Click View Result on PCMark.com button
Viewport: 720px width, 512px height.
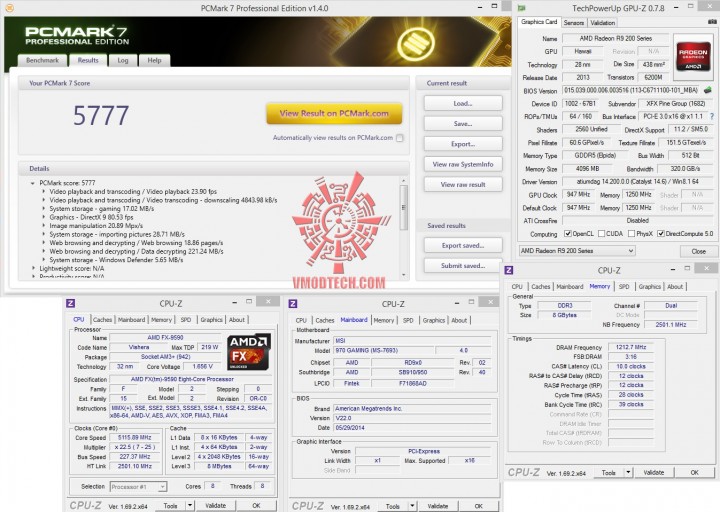point(334,113)
